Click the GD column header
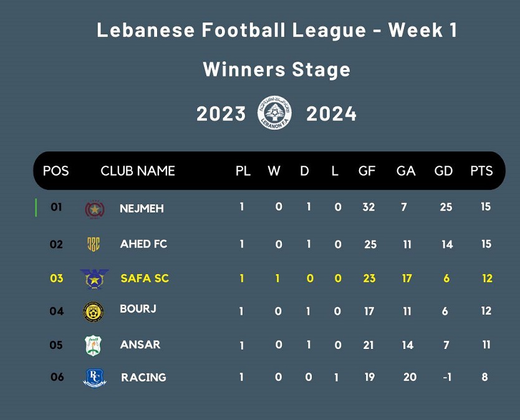 point(443,171)
